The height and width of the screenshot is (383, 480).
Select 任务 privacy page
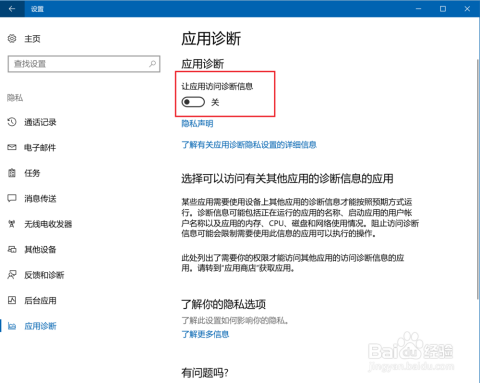(32, 173)
